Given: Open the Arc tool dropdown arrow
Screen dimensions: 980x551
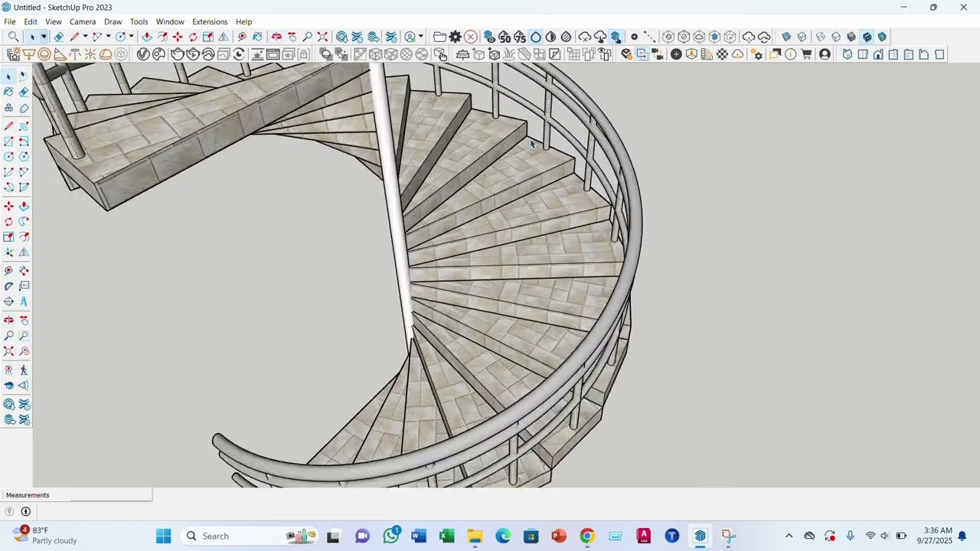Looking at the screenshot, I should [x=108, y=37].
